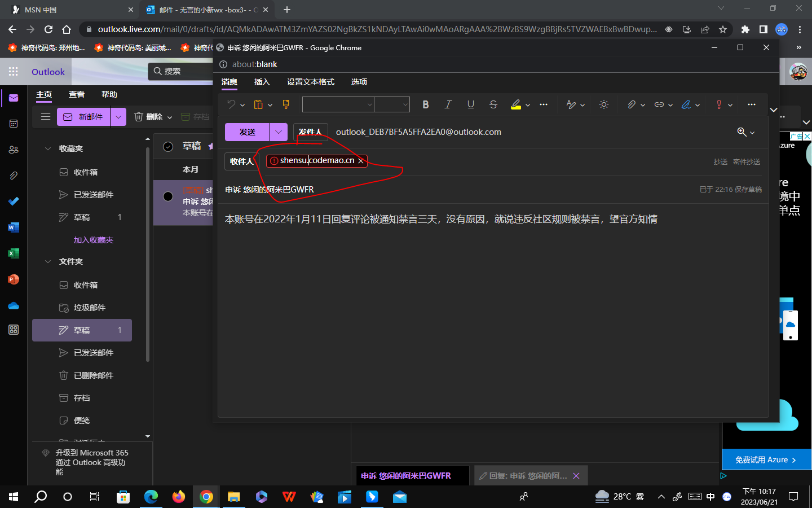The width and height of the screenshot is (812, 508).
Task: Click the text styles icon
Action: pos(571,104)
